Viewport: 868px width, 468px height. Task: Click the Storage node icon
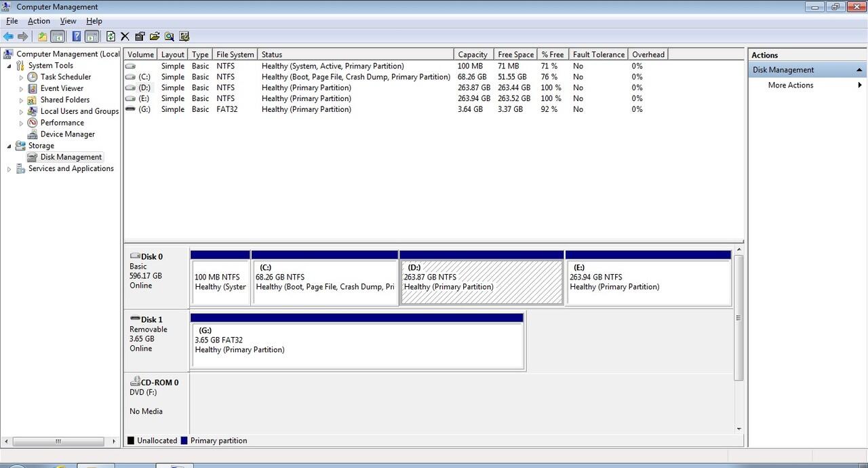(20, 146)
